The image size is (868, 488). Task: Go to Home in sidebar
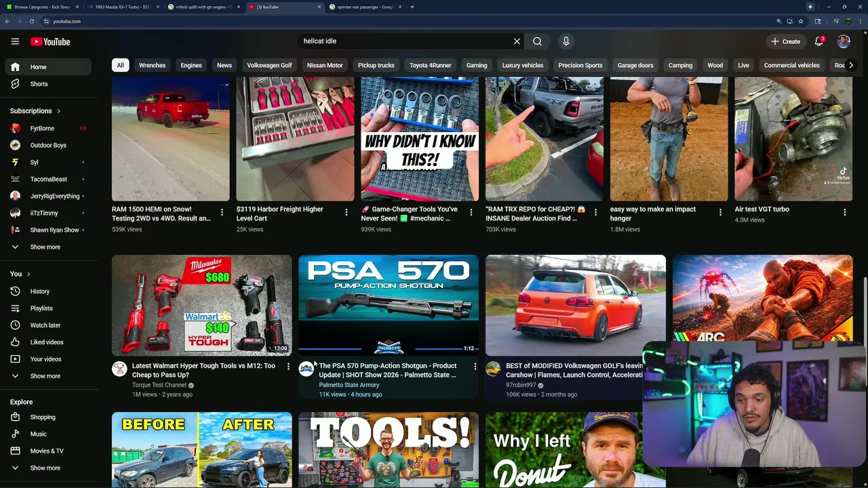pyautogui.click(x=48, y=67)
